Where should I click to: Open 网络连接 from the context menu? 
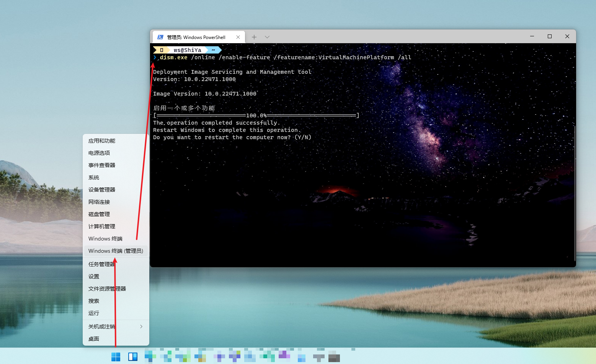point(116,202)
